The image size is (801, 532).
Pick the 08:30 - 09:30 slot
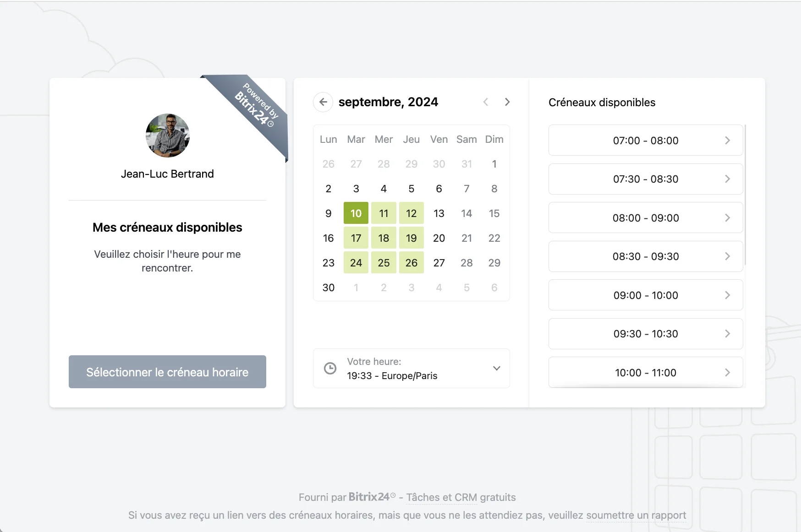coord(645,256)
